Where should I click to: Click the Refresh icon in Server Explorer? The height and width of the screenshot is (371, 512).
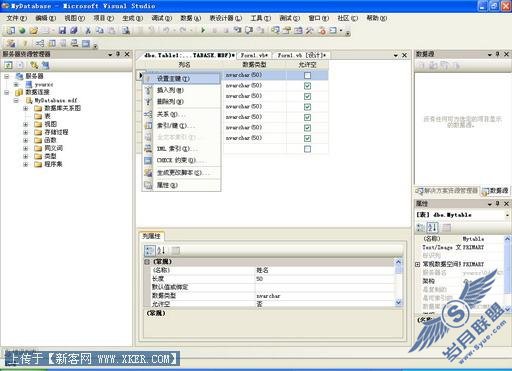point(8,65)
